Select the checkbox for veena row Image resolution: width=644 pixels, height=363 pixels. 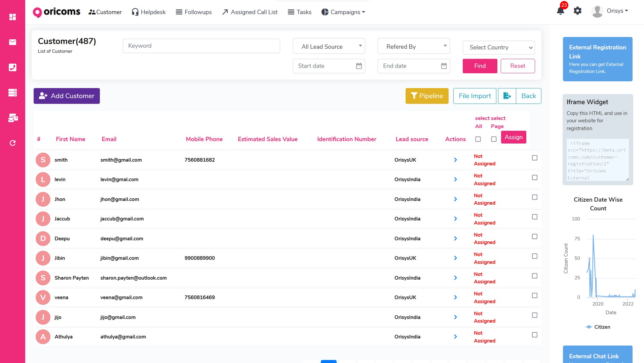coord(534,295)
